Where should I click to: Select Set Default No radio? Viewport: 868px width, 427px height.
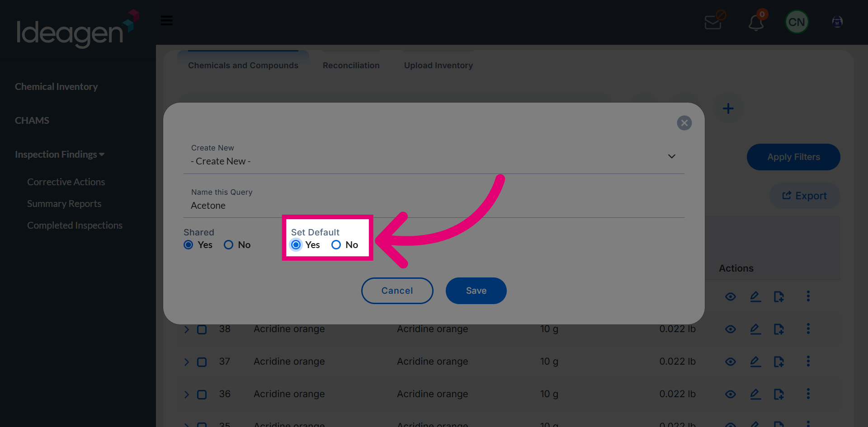tap(336, 244)
